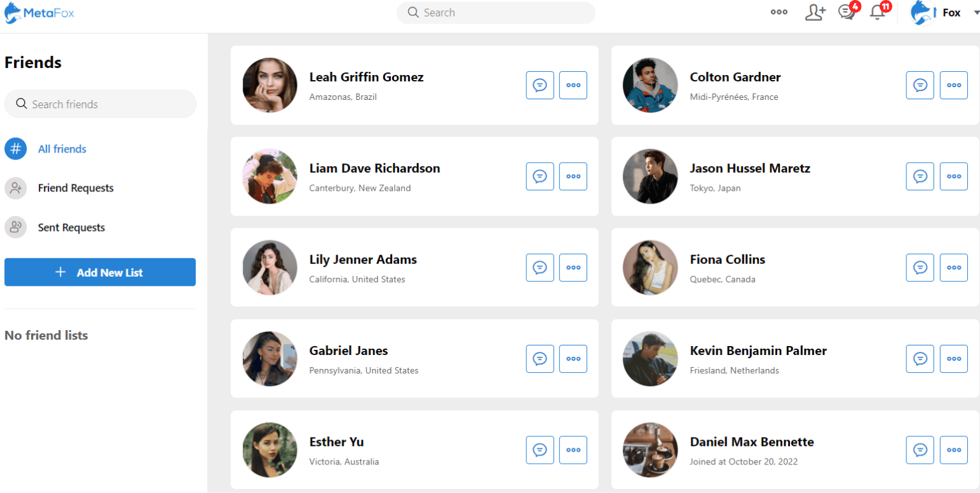The height and width of the screenshot is (493, 980).
Task: Open more options for Jason Hussel Maretz
Action: point(953,176)
